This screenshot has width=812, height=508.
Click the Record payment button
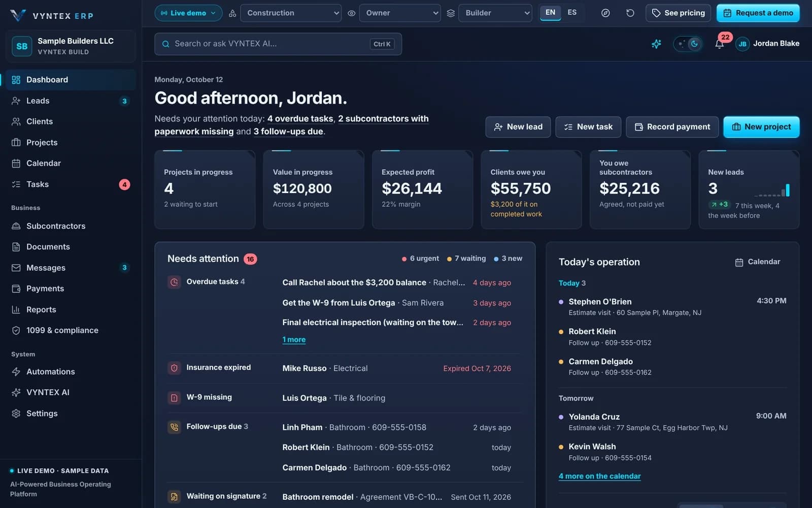[672, 127]
